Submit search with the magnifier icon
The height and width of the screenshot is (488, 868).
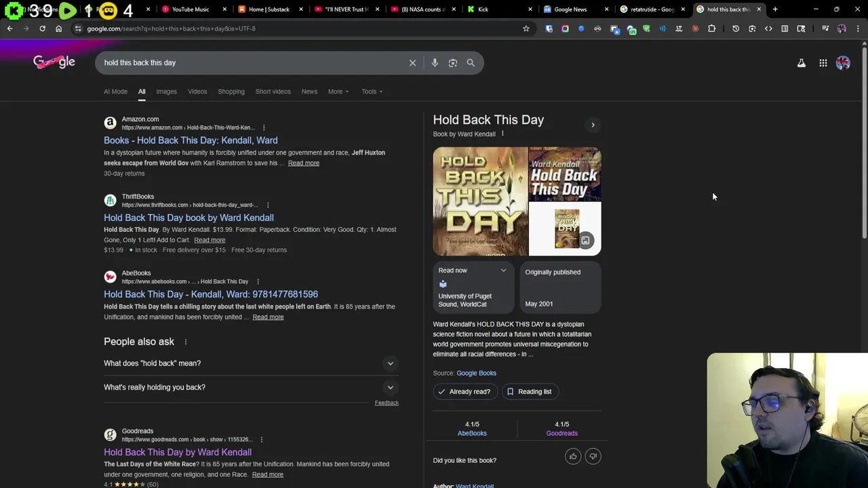pos(471,62)
